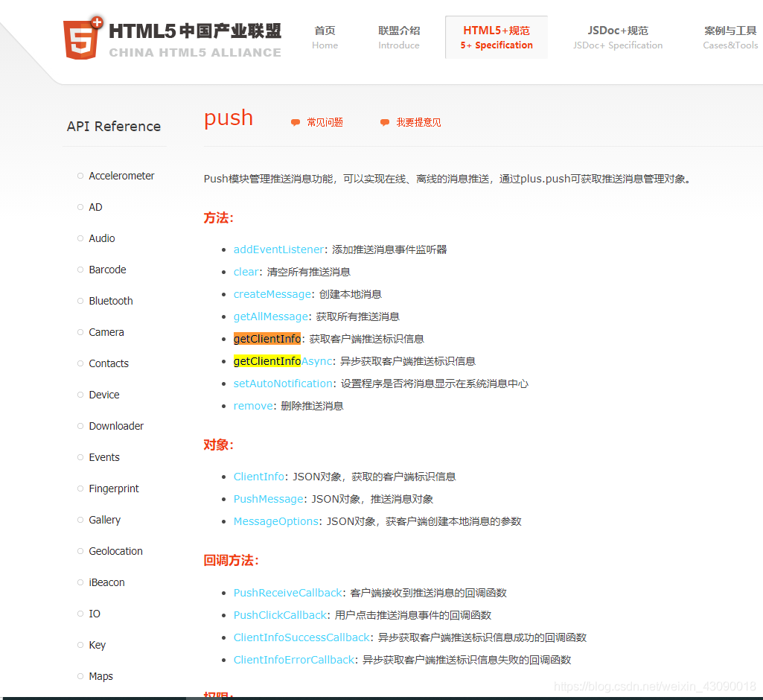Open the 案例与工具 Cases&Tools page
This screenshot has width=763, height=700.
tap(730, 37)
